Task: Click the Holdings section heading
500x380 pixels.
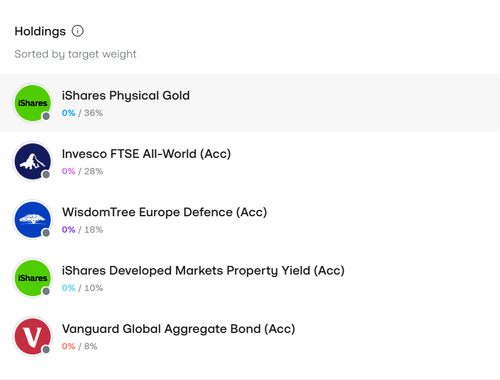Action: (x=40, y=31)
